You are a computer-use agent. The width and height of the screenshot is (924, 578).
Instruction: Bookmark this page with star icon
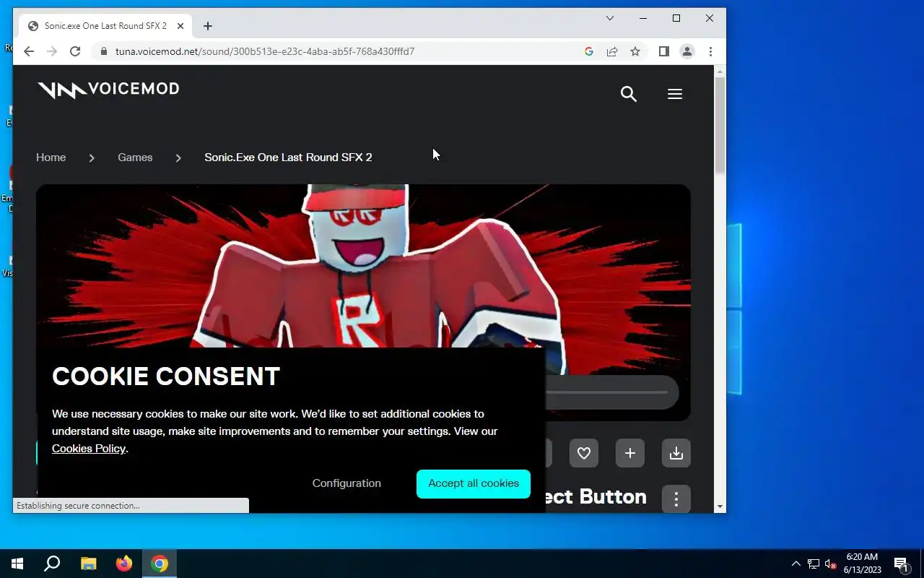point(635,51)
